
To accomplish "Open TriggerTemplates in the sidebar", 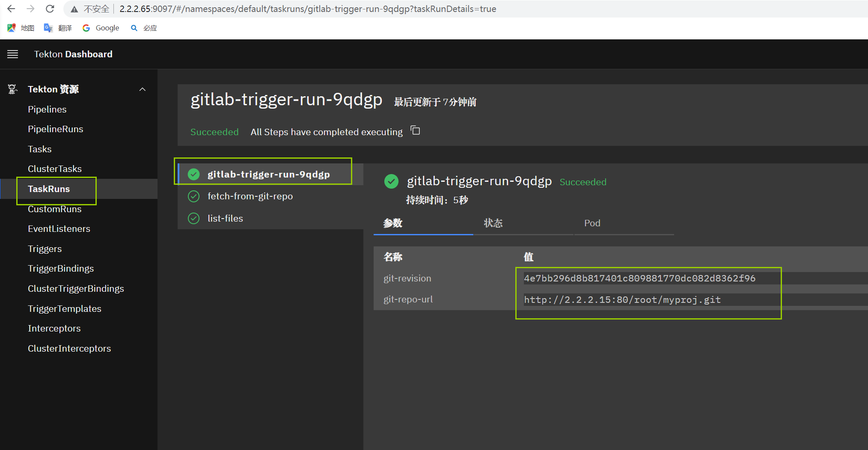I will click(x=65, y=309).
